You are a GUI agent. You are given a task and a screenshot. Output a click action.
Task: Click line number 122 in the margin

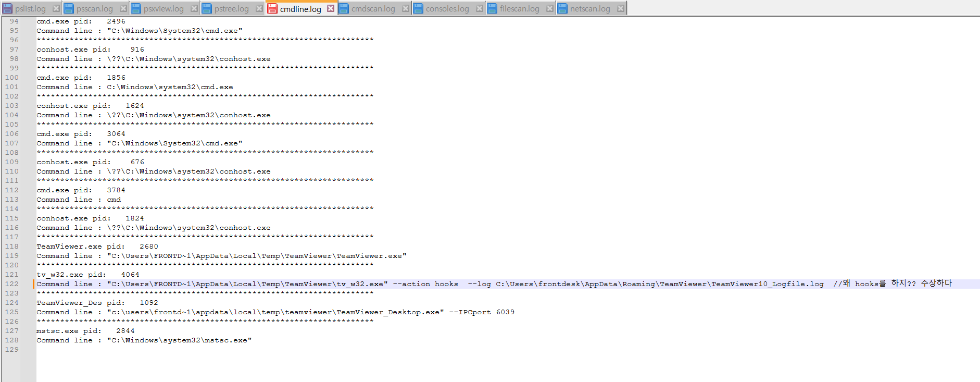coord(12,284)
